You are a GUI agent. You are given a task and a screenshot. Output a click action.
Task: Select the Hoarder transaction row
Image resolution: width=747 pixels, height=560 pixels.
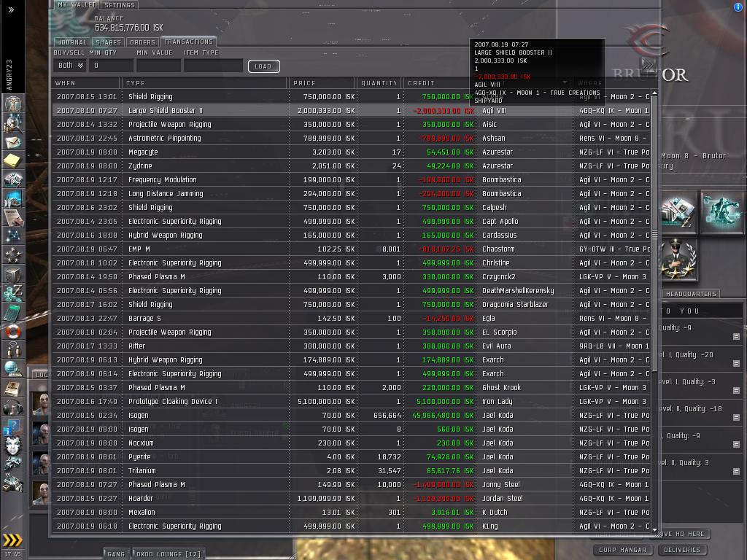(352, 498)
